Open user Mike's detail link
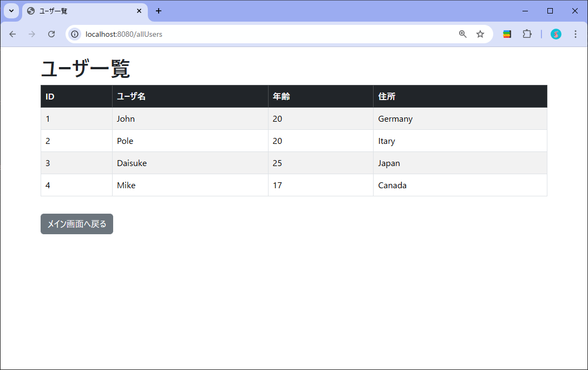This screenshot has width=588, height=370. coord(126,185)
